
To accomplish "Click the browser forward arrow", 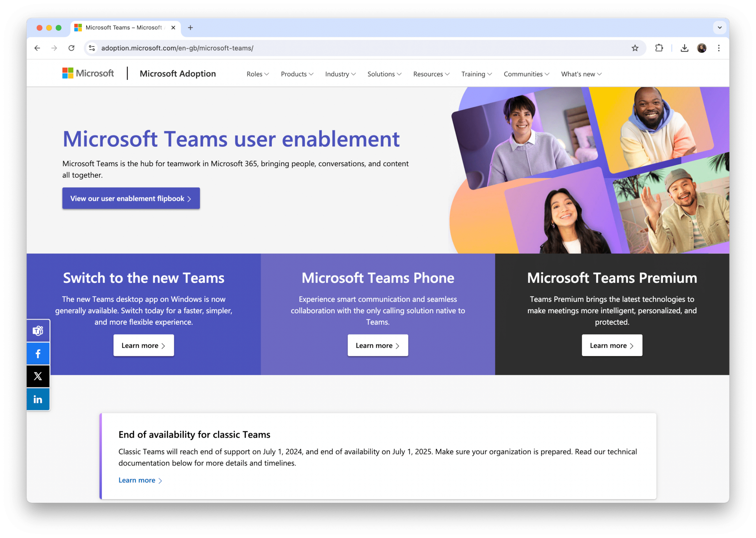I will [54, 48].
